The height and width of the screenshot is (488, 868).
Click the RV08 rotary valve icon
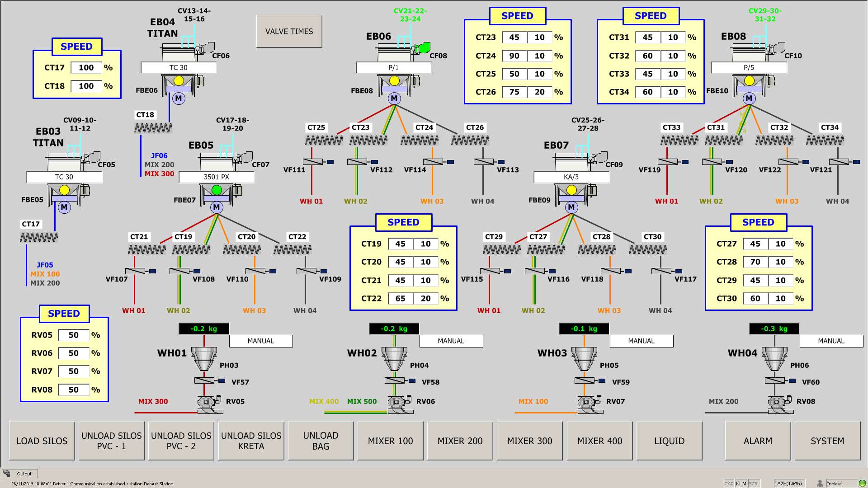(x=778, y=402)
